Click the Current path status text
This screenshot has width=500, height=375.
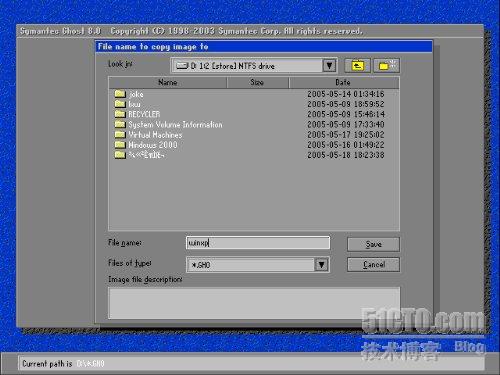63,363
